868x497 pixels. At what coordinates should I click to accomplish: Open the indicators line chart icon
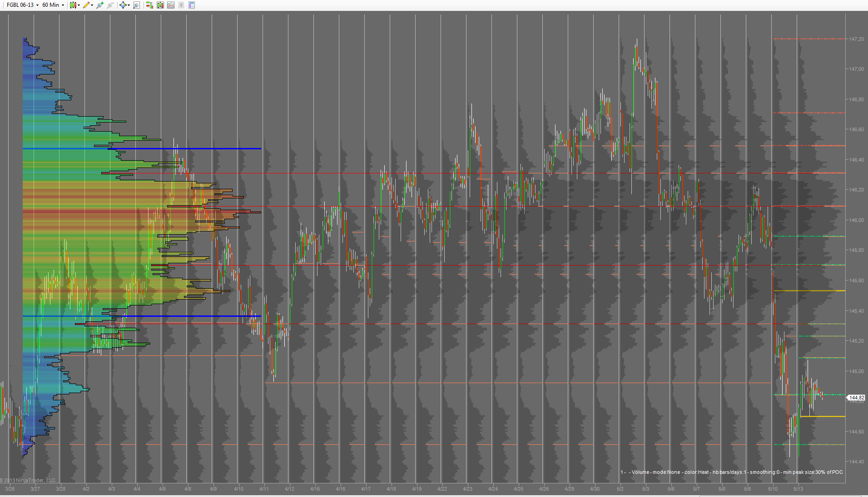pyautogui.click(x=171, y=5)
